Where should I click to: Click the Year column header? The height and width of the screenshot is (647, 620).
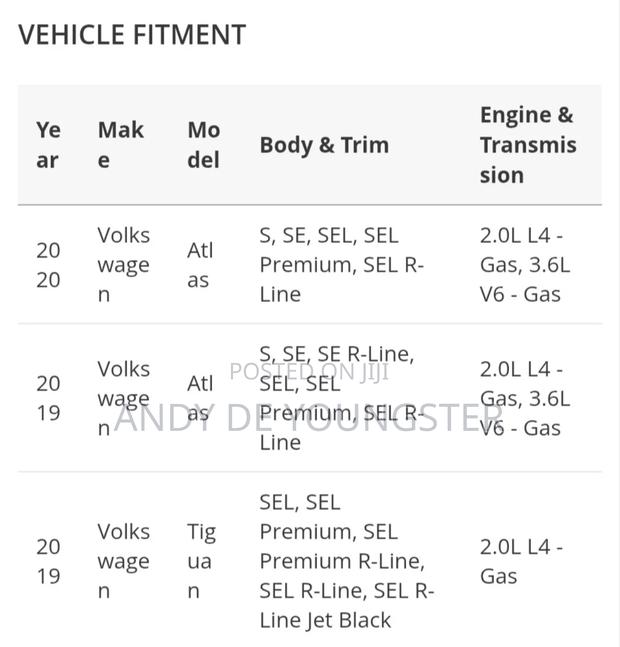[49, 145]
